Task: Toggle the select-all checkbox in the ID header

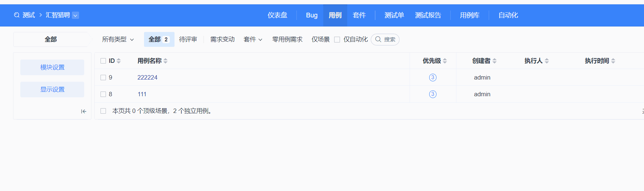Action: (x=103, y=61)
